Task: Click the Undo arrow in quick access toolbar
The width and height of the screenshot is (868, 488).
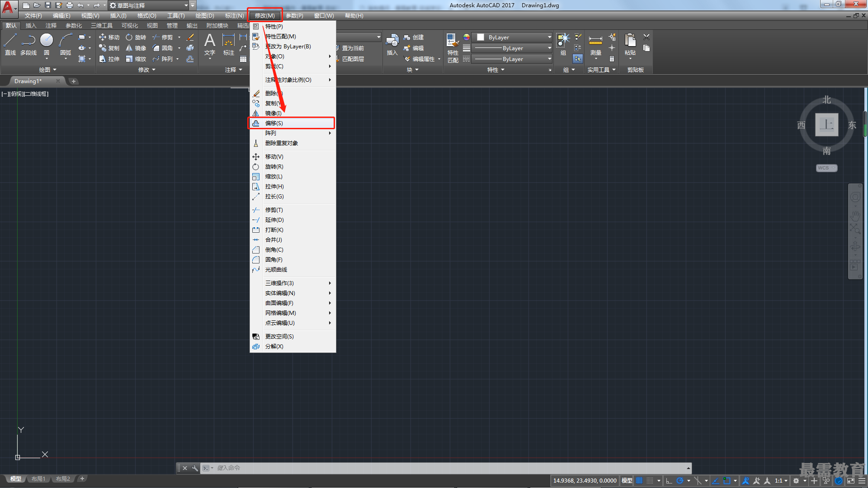Action: click(x=80, y=5)
